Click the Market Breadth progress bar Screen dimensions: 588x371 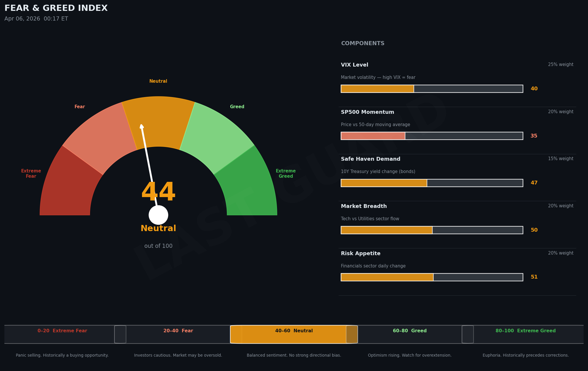click(x=432, y=230)
